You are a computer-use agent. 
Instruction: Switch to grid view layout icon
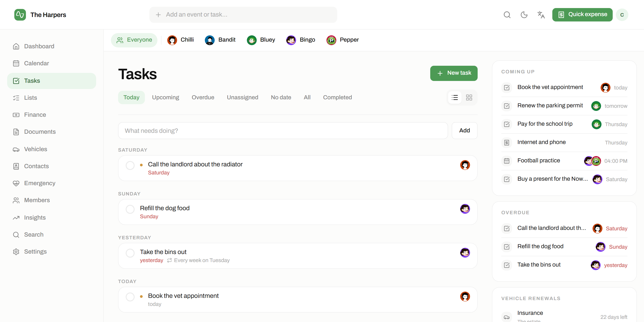click(x=469, y=97)
